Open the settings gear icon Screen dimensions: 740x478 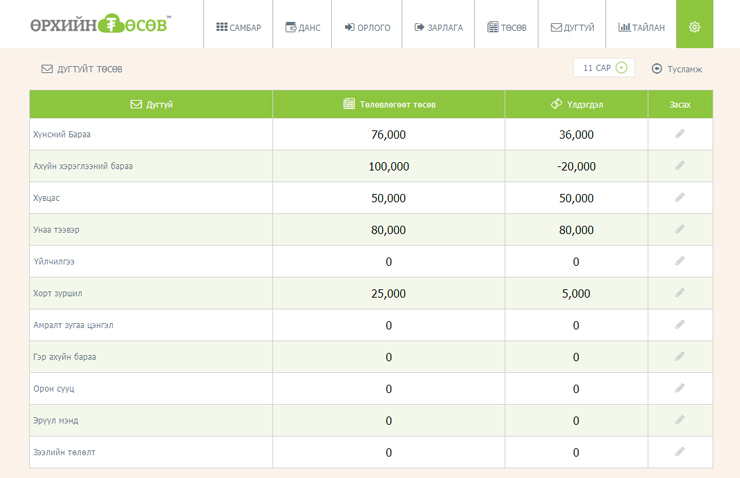coord(694,27)
